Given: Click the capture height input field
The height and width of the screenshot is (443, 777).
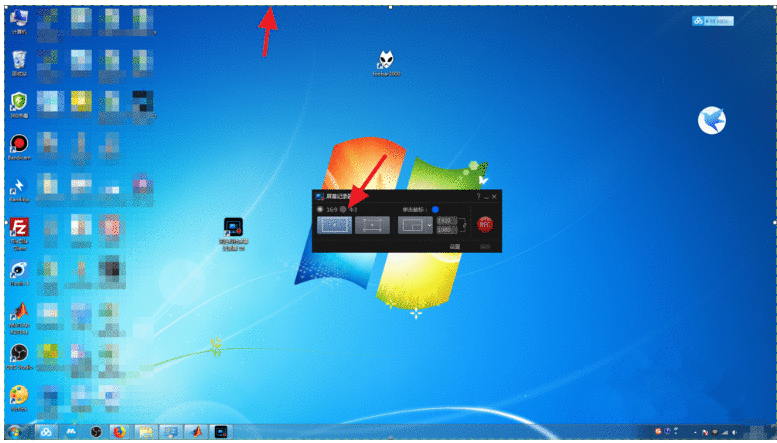Looking at the screenshot, I should tap(445, 231).
